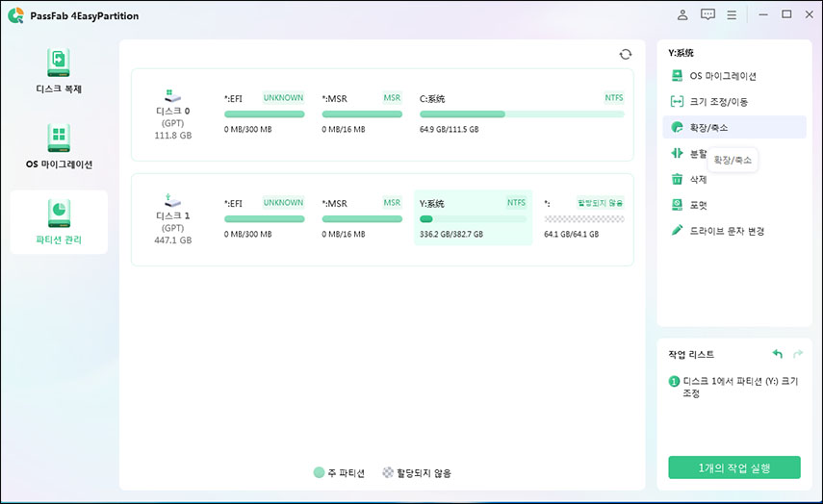Viewport: 823px width, 504px height.
Task: Choose 크기 조정/이동 menu entry
Action: [x=734, y=101]
